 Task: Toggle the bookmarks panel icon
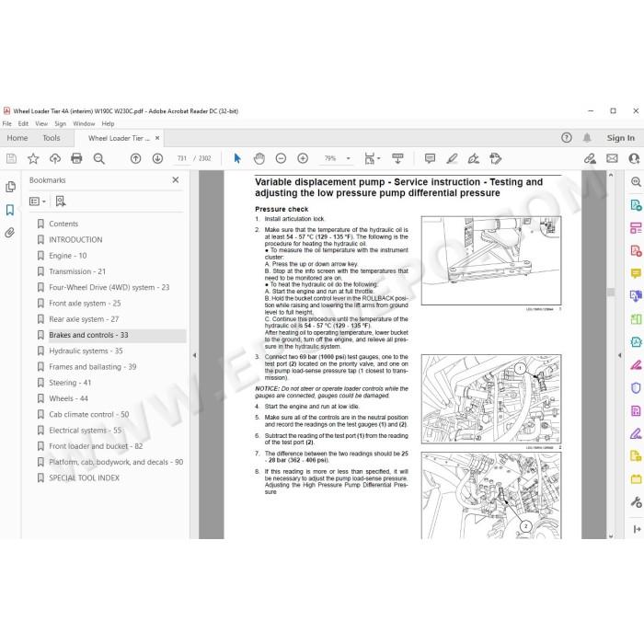10,211
